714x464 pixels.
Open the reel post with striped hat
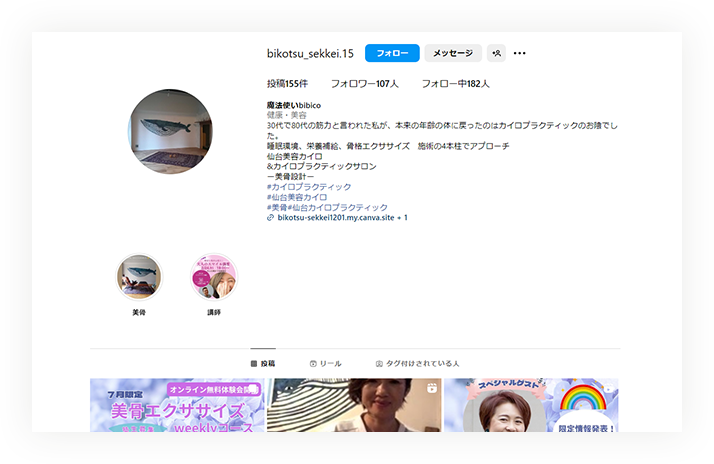[x=354, y=405]
